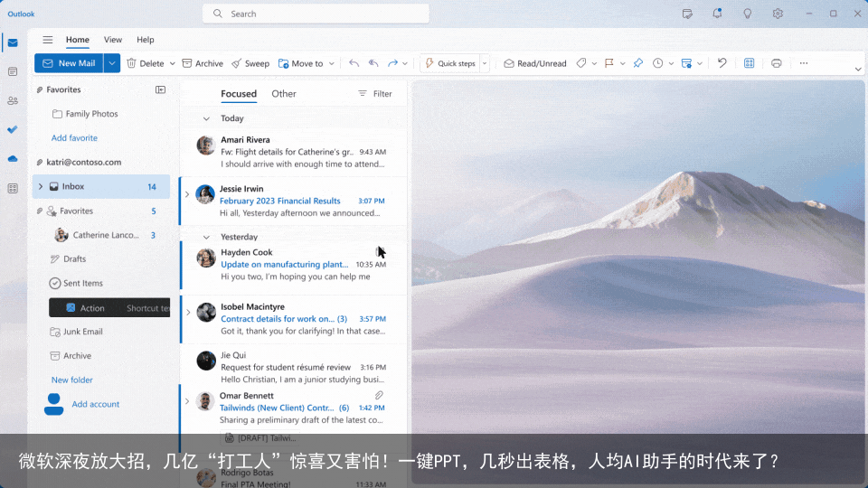The image size is (868, 488).
Task: Select the Family Photos folder
Action: point(85,114)
